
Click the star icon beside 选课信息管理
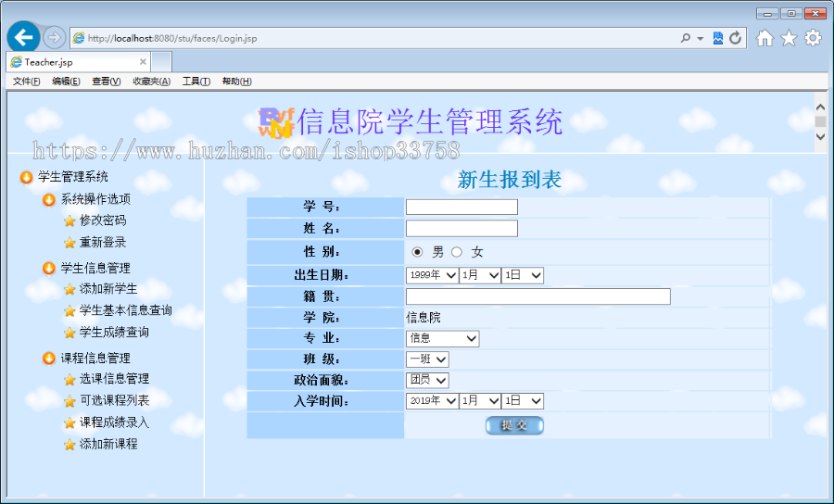point(69,380)
